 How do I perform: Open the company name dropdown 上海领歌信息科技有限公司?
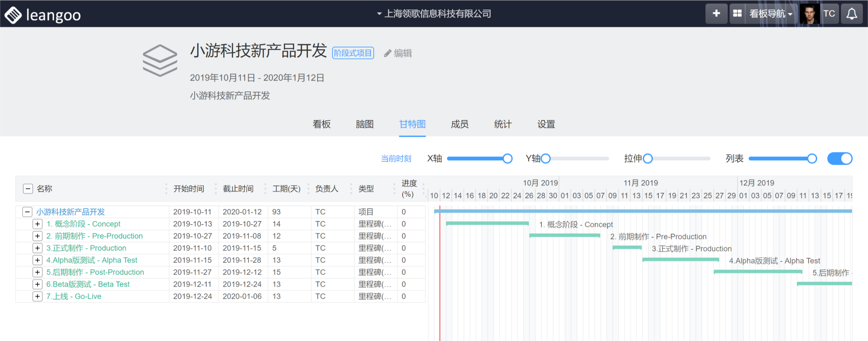pyautogui.click(x=434, y=14)
